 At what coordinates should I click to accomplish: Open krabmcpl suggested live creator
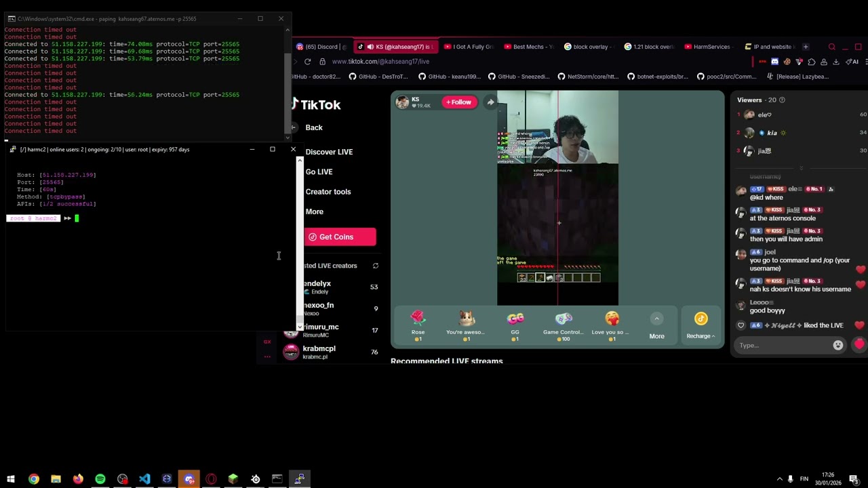[332, 352]
